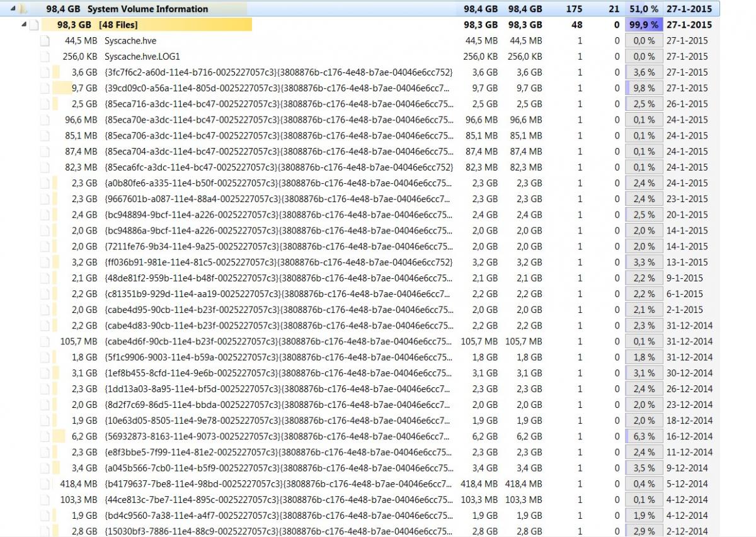This screenshot has width=756, height=537.
Task: Select the {5f1c9906-9003-11e4-b59a file name
Action: [x=278, y=357]
